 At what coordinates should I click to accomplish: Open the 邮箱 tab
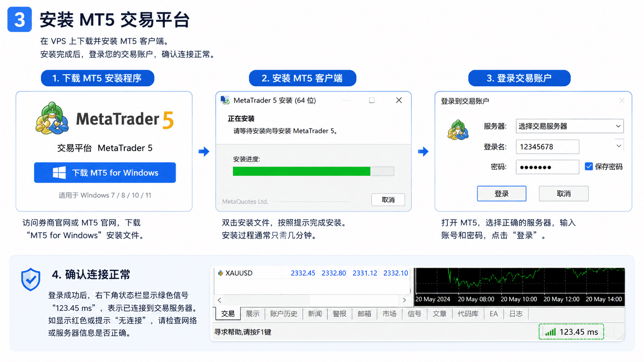click(x=364, y=314)
